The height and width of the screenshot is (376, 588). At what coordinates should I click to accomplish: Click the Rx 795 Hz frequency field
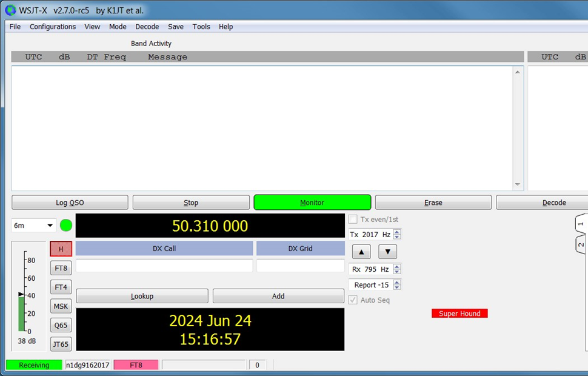(370, 269)
